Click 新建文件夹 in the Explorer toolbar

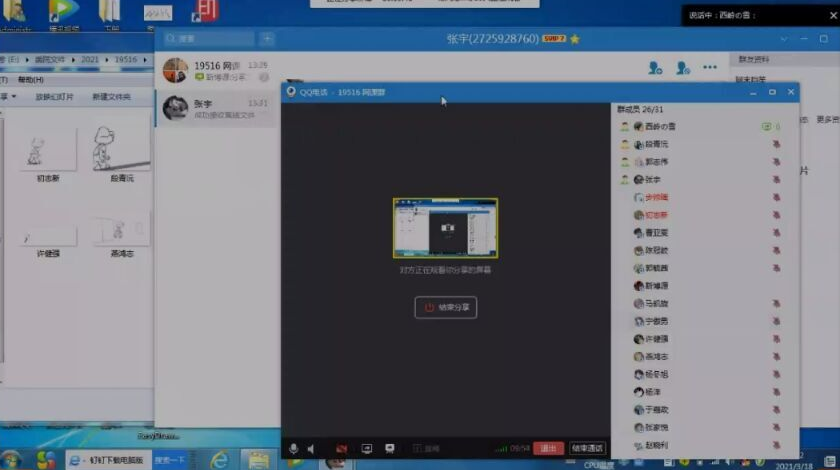[111, 97]
